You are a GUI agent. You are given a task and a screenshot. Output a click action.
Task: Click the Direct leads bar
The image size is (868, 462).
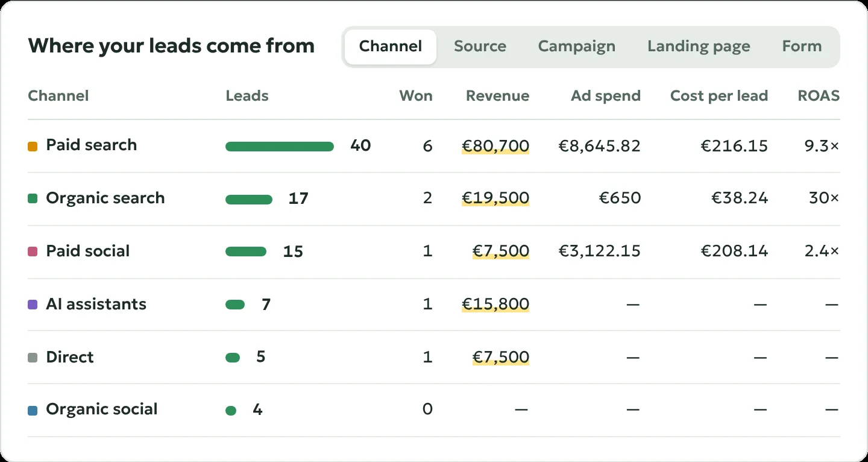(x=233, y=358)
